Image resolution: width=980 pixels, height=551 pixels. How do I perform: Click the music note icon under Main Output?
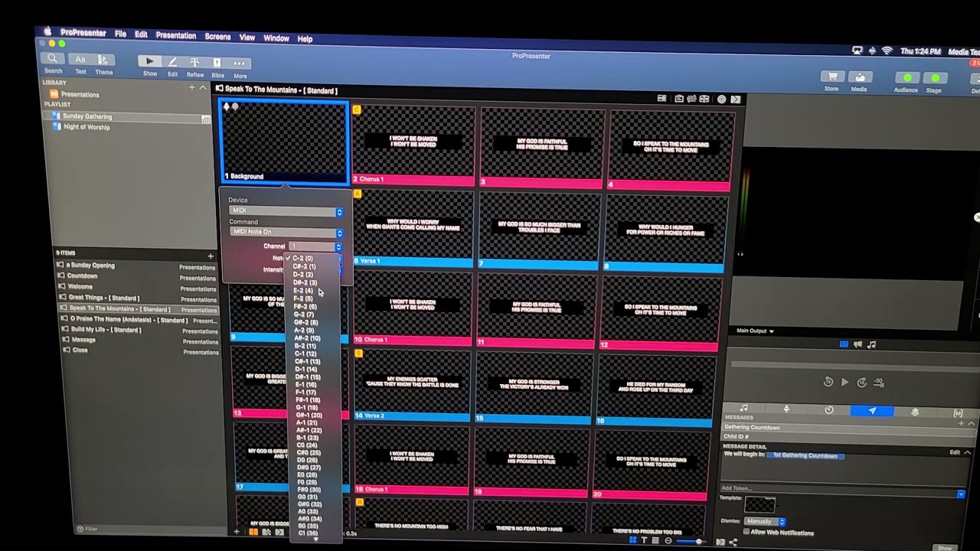[872, 344]
